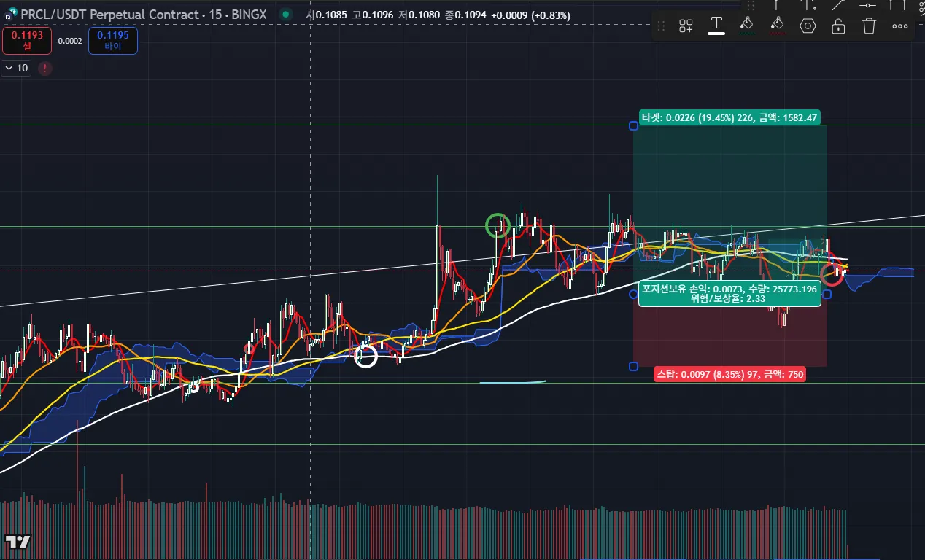
Task: Grab the floating toolbar's dotted drag handle
Action: [662, 26]
